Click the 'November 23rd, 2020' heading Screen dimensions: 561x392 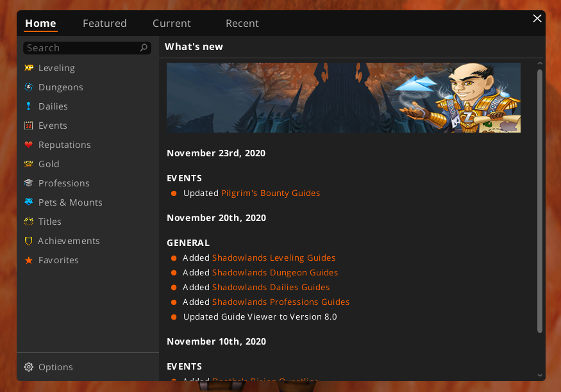tap(216, 153)
